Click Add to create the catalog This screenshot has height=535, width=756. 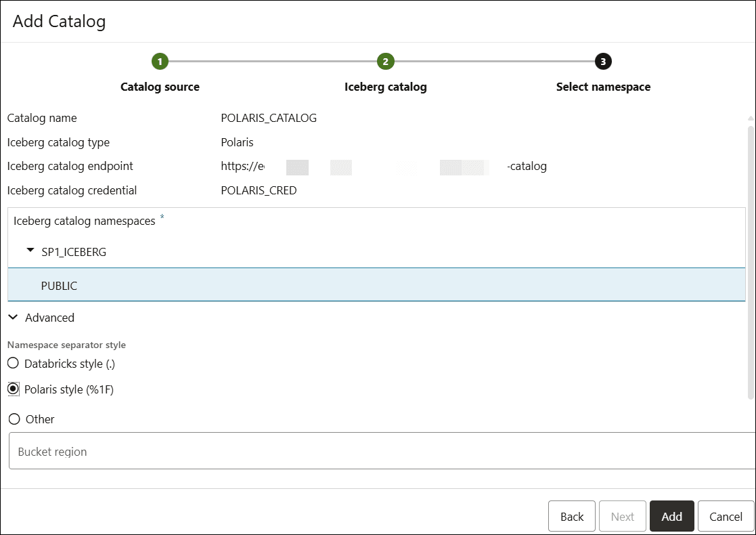pyautogui.click(x=671, y=517)
